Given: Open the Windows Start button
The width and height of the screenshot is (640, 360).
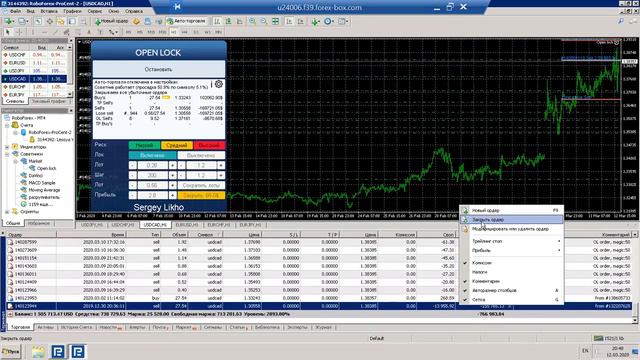Looking at the screenshot, I should click(11, 351).
